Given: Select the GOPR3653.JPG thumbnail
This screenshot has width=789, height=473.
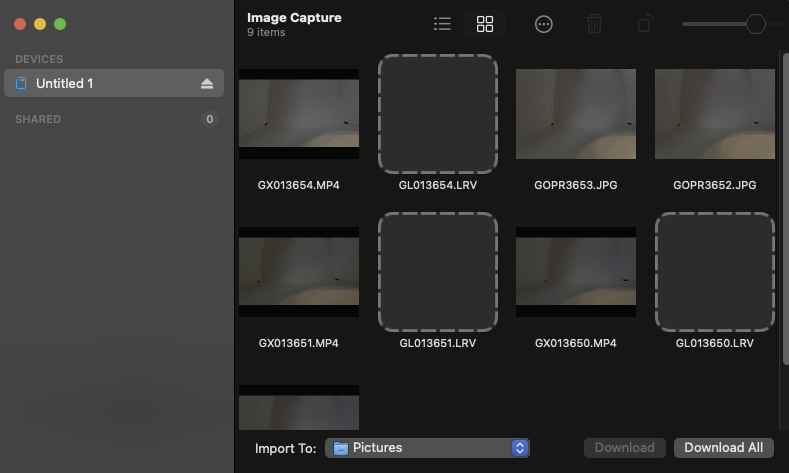Looking at the screenshot, I should coord(576,114).
